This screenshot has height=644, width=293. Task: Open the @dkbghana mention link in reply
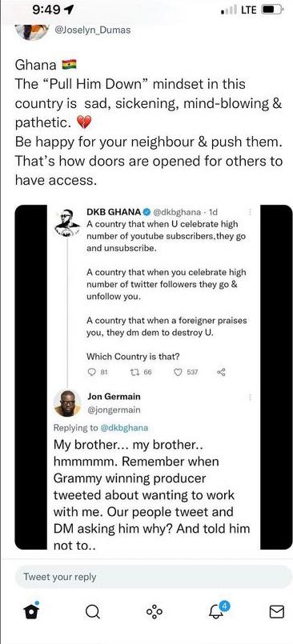click(124, 427)
